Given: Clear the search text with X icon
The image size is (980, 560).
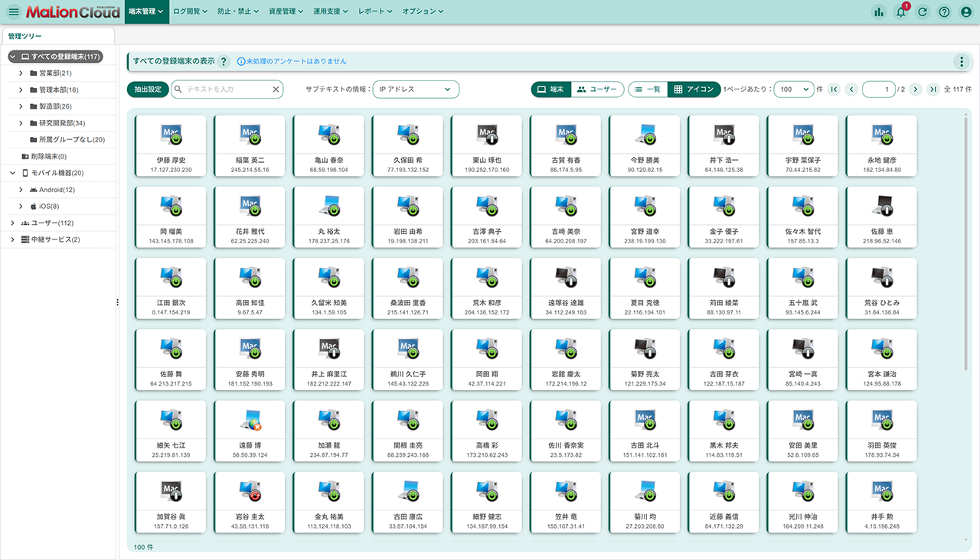Looking at the screenshot, I should [276, 90].
